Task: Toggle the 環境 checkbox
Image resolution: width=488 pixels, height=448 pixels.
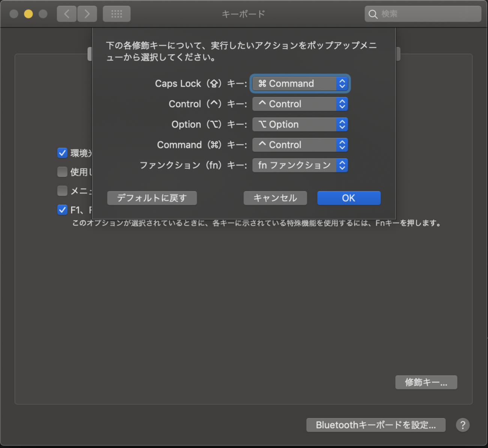Action: (x=62, y=153)
